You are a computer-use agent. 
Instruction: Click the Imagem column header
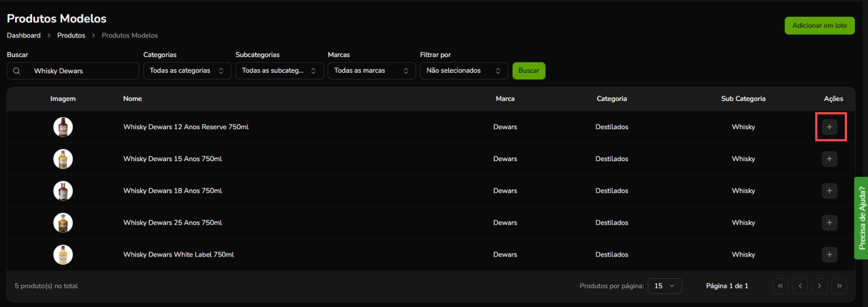[63, 99]
